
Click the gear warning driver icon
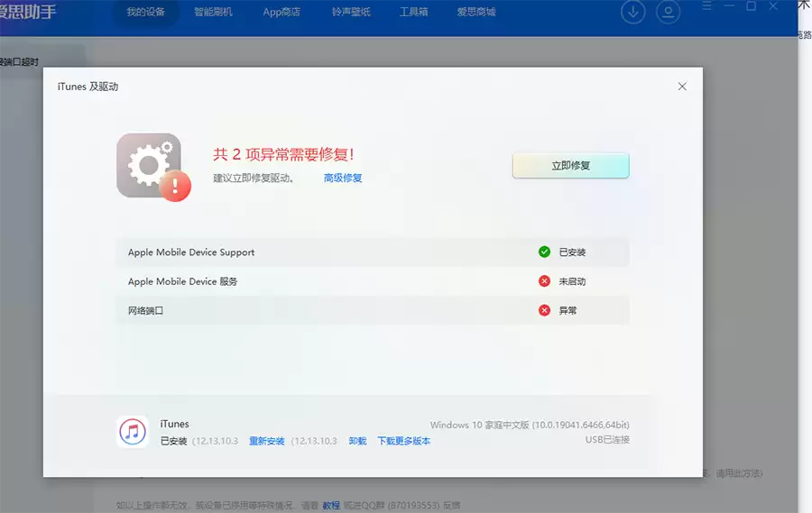(153, 167)
